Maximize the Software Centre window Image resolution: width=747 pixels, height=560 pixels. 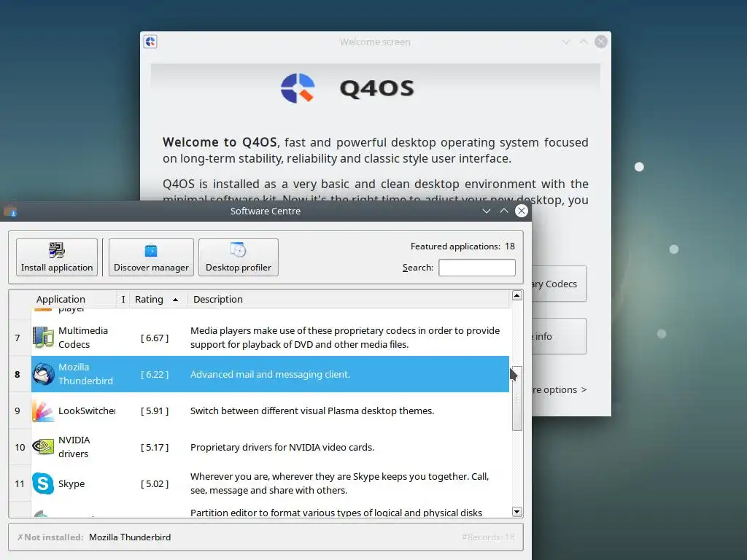coord(504,211)
